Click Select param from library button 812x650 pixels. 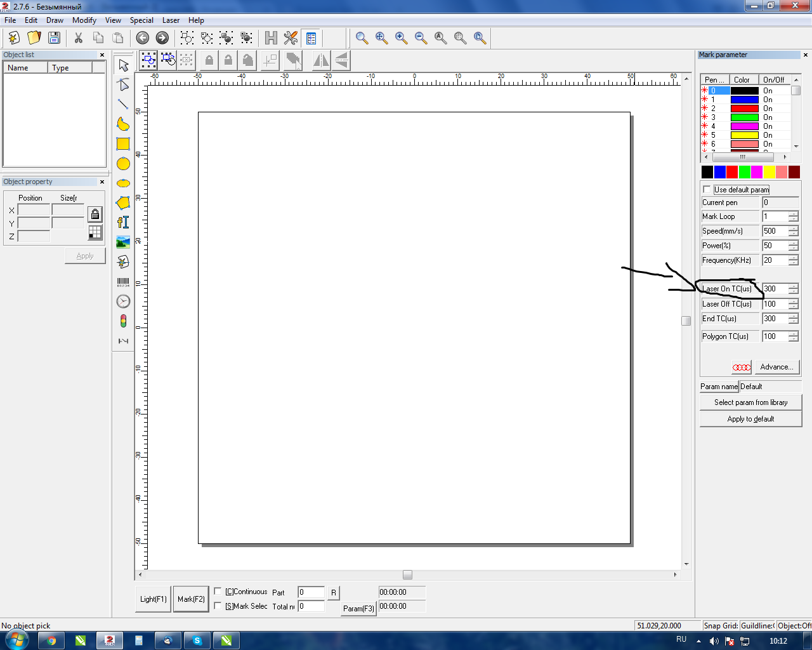pyautogui.click(x=750, y=402)
